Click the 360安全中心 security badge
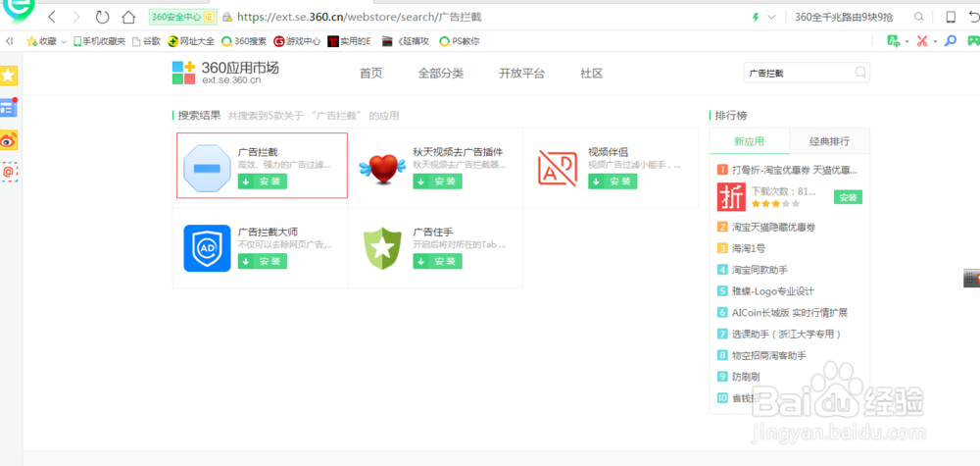The height and width of the screenshot is (466, 980). pyautogui.click(x=182, y=17)
